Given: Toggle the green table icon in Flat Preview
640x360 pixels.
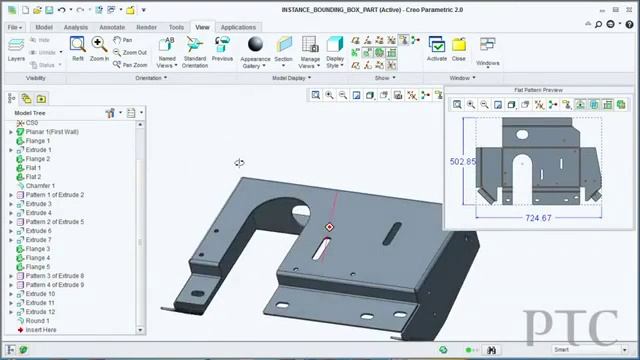Looking at the screenshot, I should coord(608,104).
